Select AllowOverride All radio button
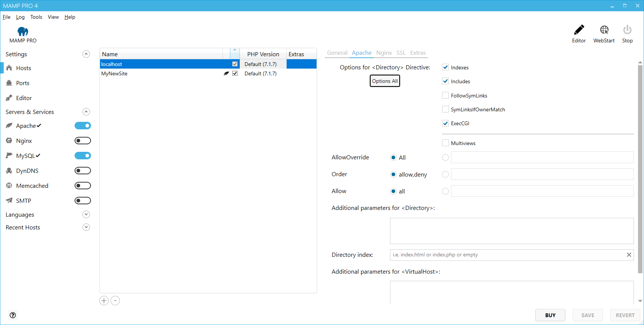This screenshot has height=325, width=644. (393, 157)
